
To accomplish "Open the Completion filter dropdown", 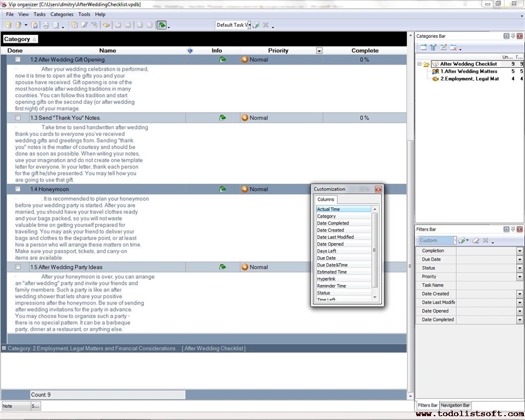I will (520, 251).
